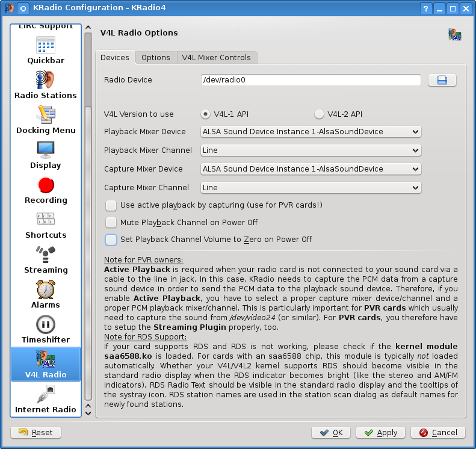The width and height of the screenshot is (476, 449).
Task: Click the sidebar scroll up arrow
Action: click(x=88, y=27)
